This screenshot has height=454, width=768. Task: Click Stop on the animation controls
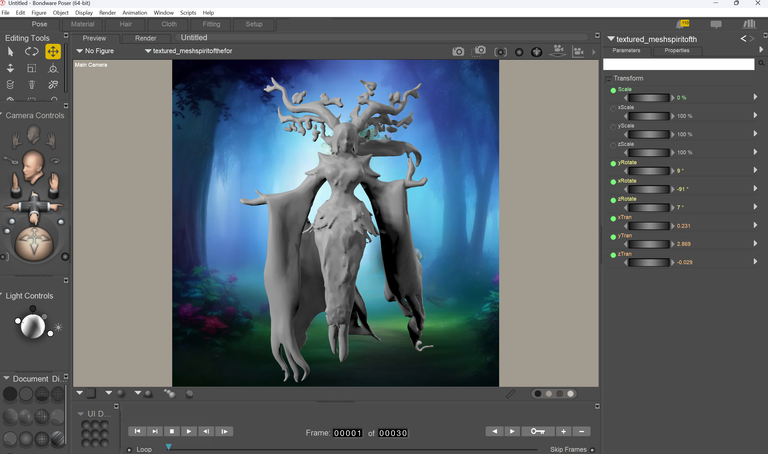(171, 431)
